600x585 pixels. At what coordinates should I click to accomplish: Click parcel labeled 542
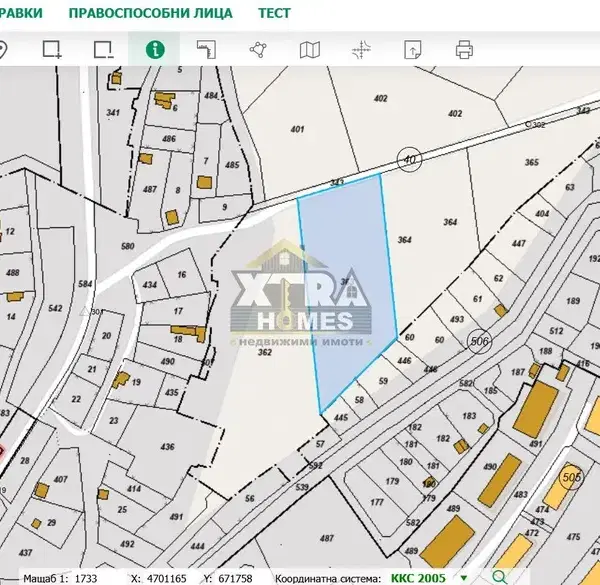point(55,308)
